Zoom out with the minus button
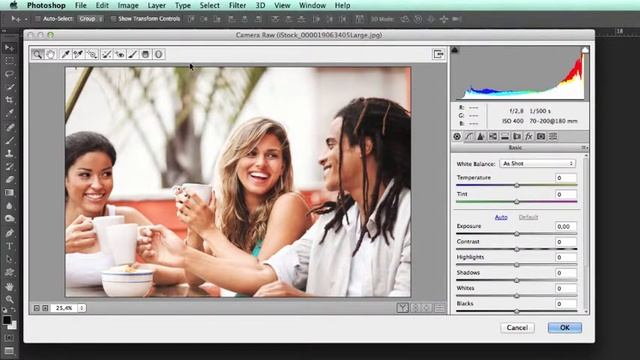Screen dimensions: 640x360 pos(37,308)
